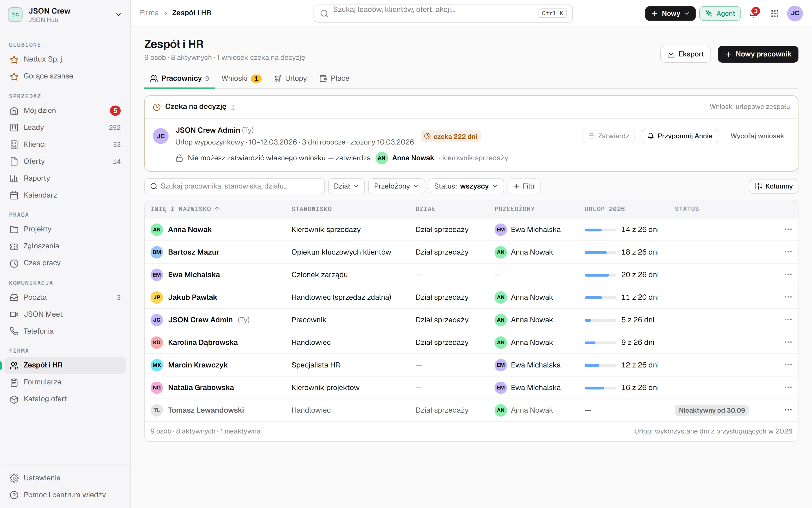Open Czas pracy in the sidebar
Viewport: 812px width, 508px height.
(65, 263)
